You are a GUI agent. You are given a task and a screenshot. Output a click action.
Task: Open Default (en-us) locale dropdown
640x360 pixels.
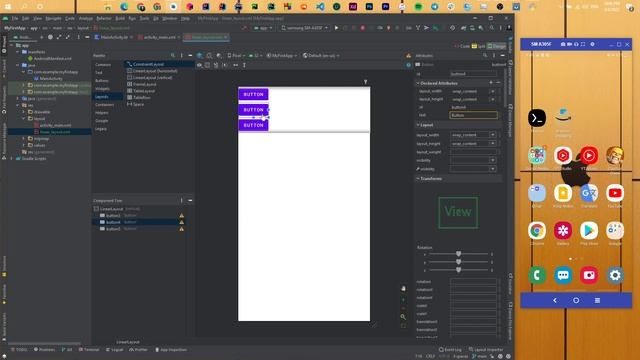pyautogui.click(x=321, y=56)
